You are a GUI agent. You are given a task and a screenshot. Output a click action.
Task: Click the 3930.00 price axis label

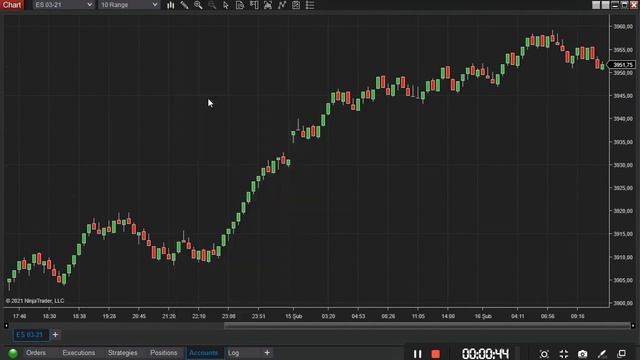[x=623, y=165]
